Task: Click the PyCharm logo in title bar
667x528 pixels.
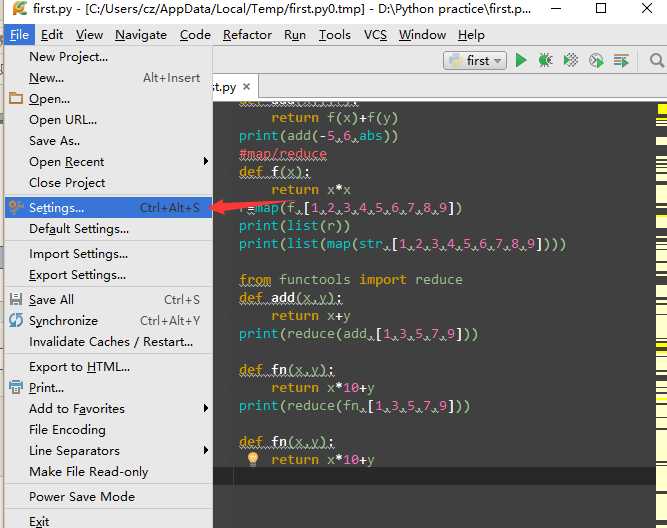Action: (20, 8)
